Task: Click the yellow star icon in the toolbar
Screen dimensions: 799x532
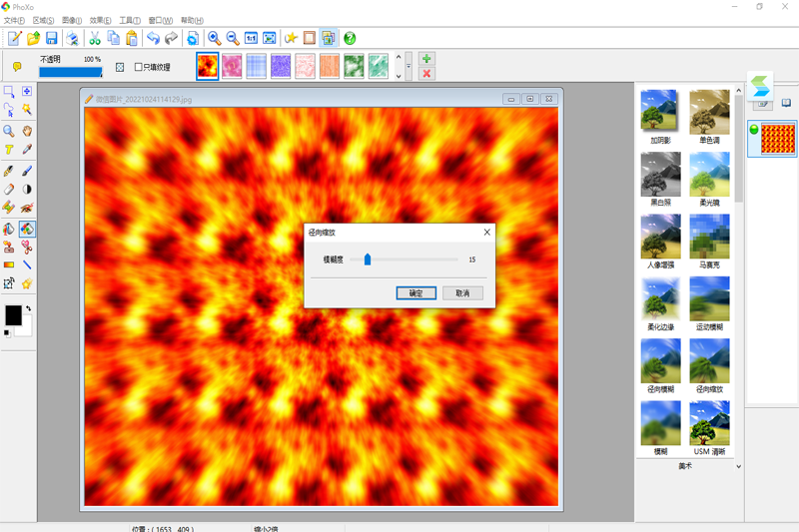Action: tap(291, 38)
